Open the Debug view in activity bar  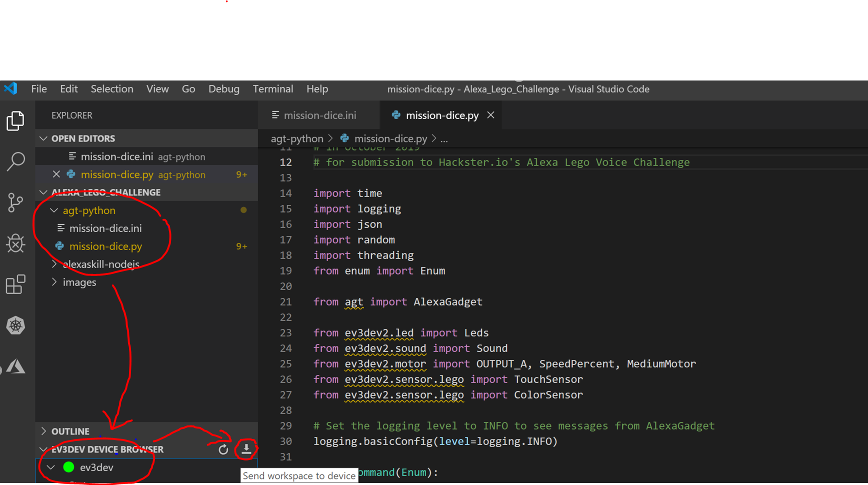point(15,243)
